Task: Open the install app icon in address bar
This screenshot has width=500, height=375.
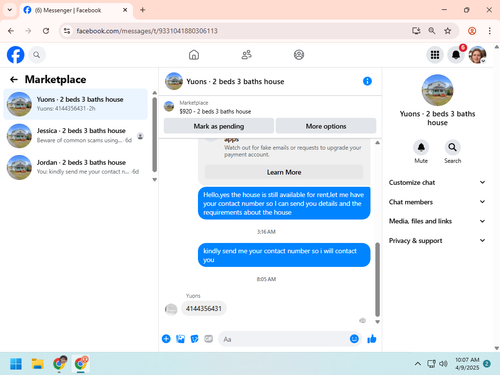Action: pos(416,31)
